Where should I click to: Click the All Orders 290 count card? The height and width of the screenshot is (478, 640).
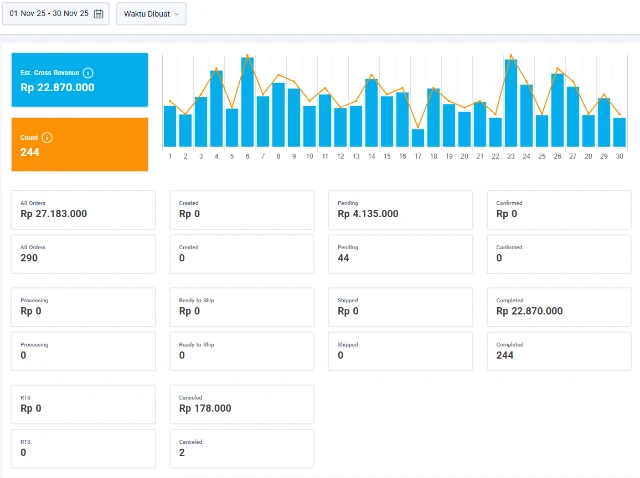tap(83, 254)
